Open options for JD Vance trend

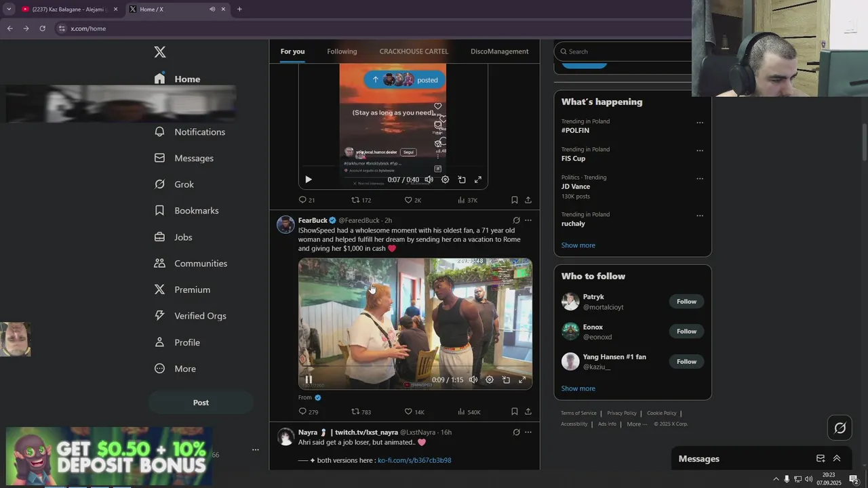click(700, 179)
